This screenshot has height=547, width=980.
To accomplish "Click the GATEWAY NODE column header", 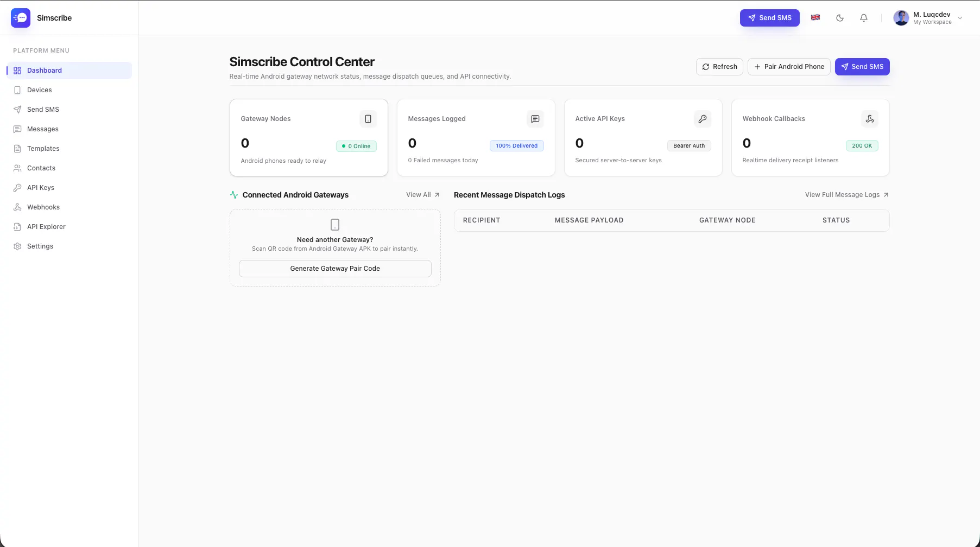I will [x=728, y=220].
